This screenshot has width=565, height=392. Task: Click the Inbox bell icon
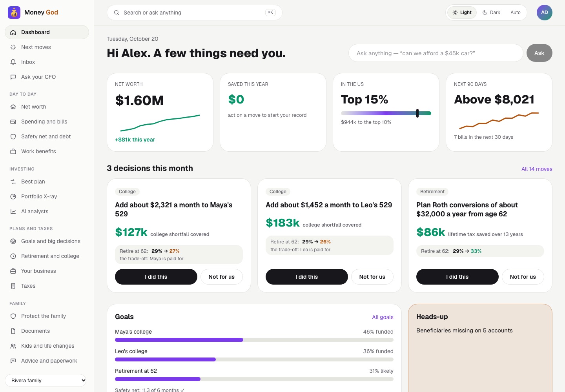13,62
